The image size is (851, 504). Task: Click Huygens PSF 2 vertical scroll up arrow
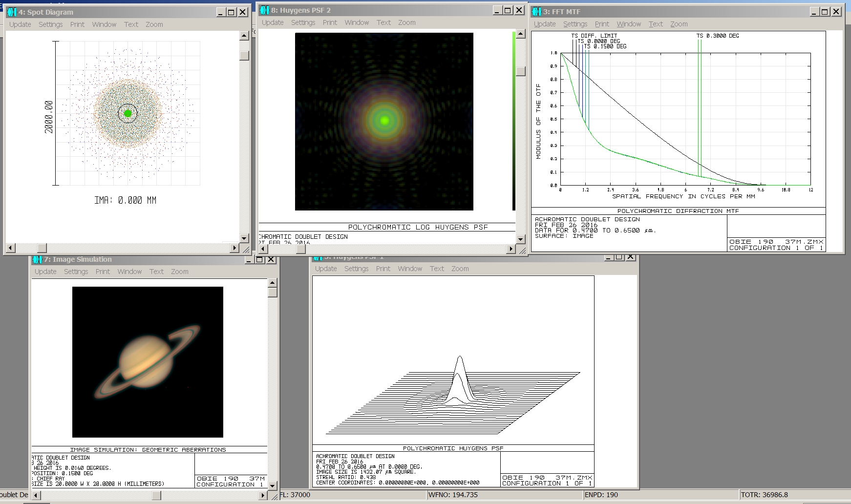(x=521, y=34)
